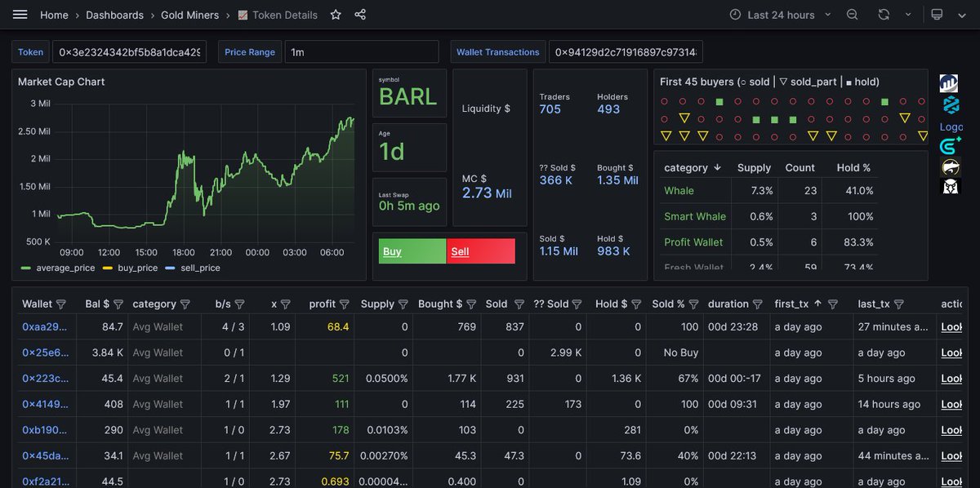The width and height of the screenshot is (980, 488).
Task: Filter the profit column
Action: click(x=345, y=304)
